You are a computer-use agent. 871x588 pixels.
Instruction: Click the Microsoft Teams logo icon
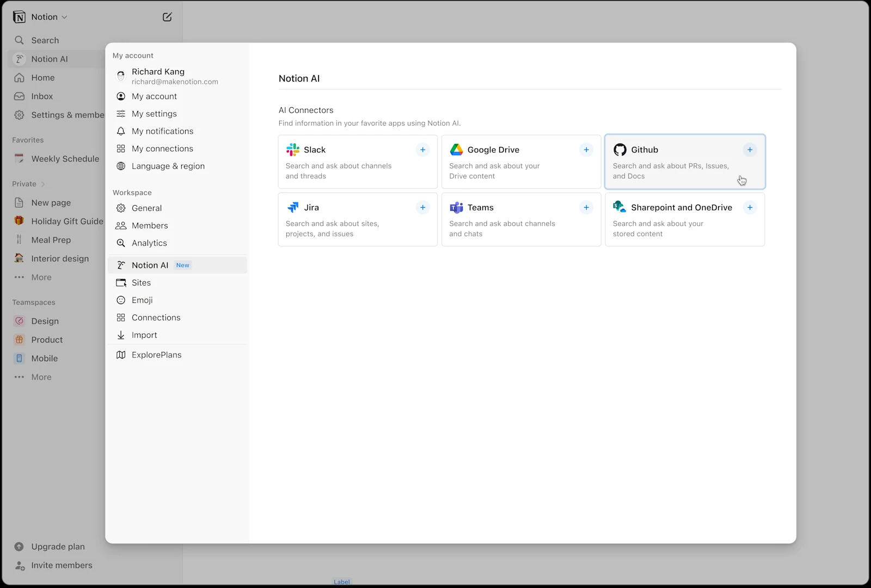[456, 207]
